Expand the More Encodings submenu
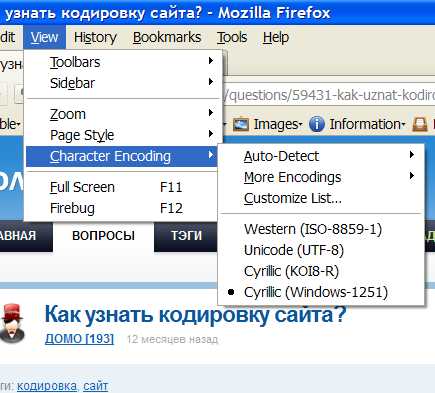This screenshot has width=435, height=393. (x=321, y=177)
